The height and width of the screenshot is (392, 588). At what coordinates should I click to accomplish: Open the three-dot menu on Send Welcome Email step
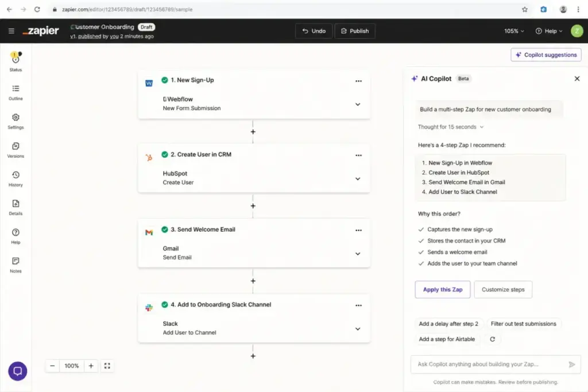358,230
